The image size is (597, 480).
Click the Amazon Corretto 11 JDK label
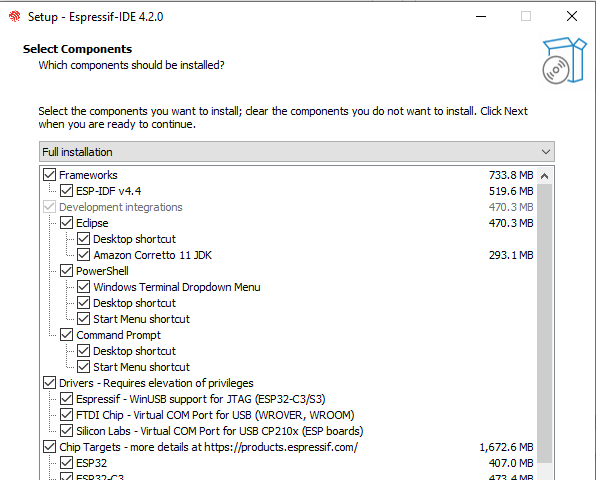click(x=152, y=255)
